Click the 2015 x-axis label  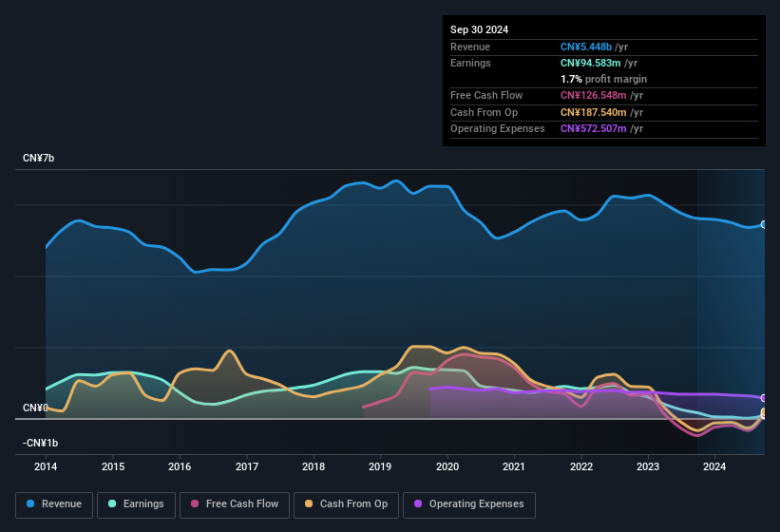tap(113, 466)
